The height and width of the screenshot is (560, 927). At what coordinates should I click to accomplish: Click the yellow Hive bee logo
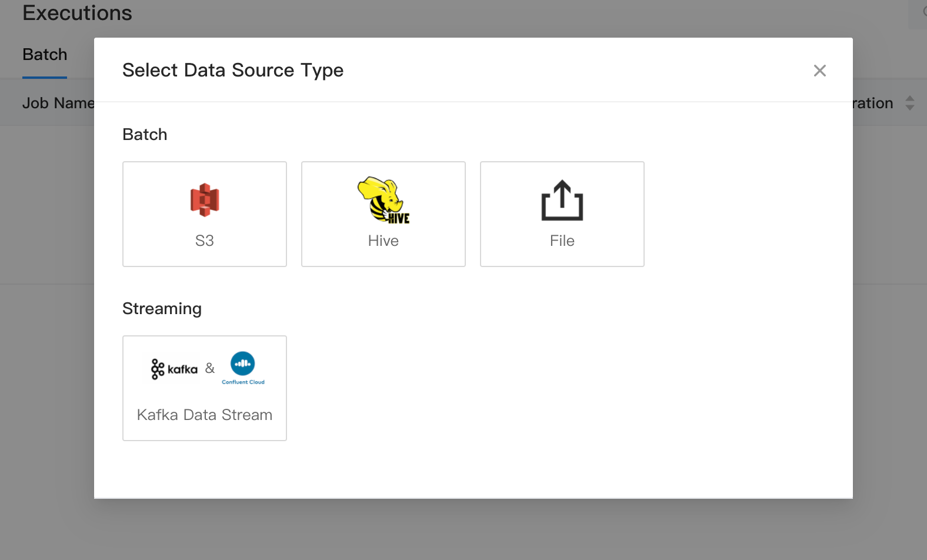[x=384, y=200]
